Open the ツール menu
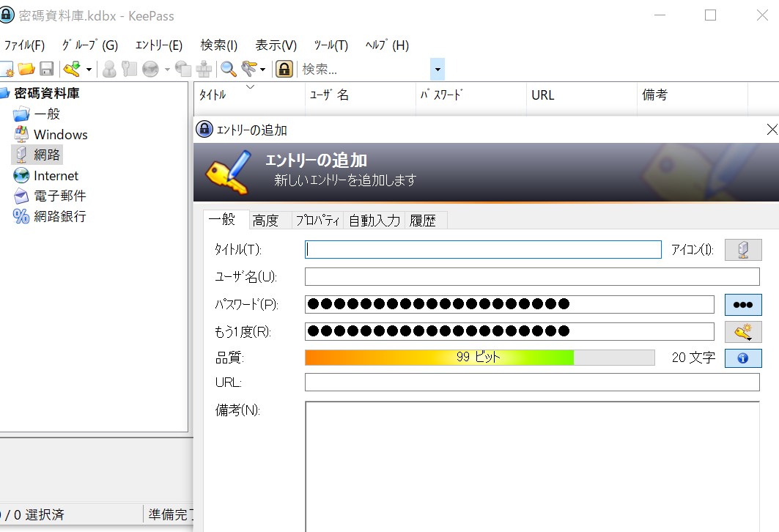Image resolution: width=779 pixels, height=532 pixels. [330, 45]
